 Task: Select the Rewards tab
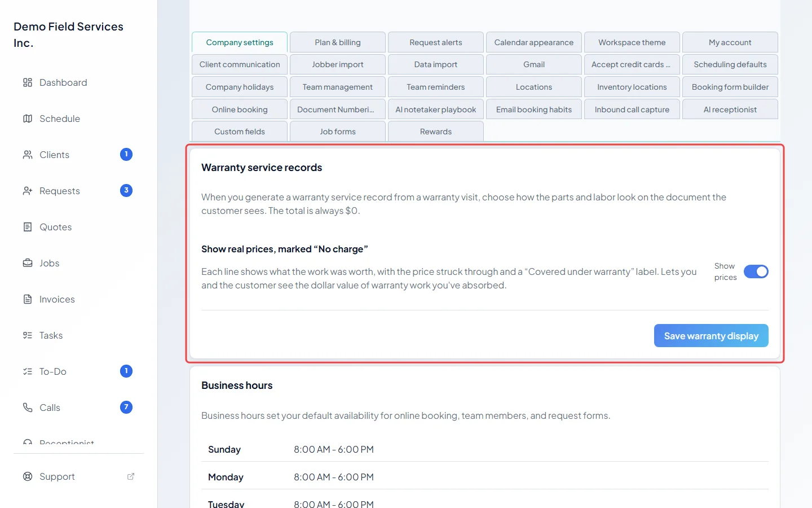click(x=436, y=132)
